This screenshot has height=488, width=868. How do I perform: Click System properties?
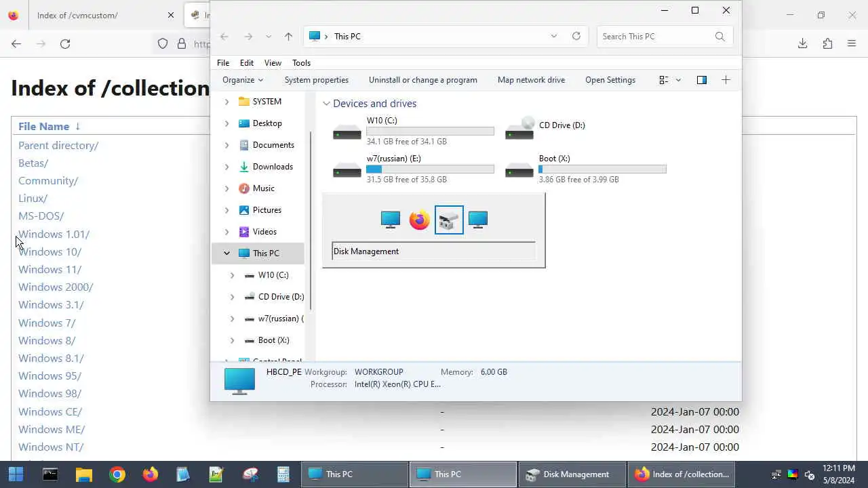317,80
